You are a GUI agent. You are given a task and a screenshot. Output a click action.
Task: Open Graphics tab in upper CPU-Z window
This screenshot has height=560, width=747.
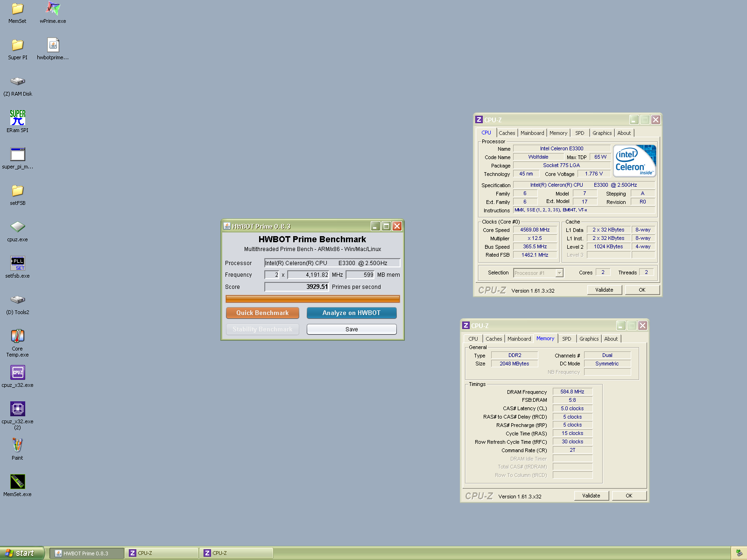(602, 133)
